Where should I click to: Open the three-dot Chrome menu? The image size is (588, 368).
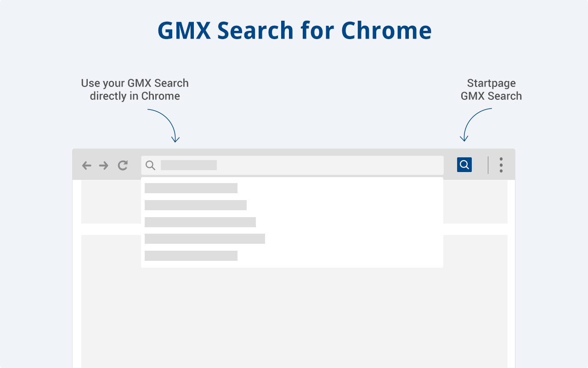coord(501,165)
